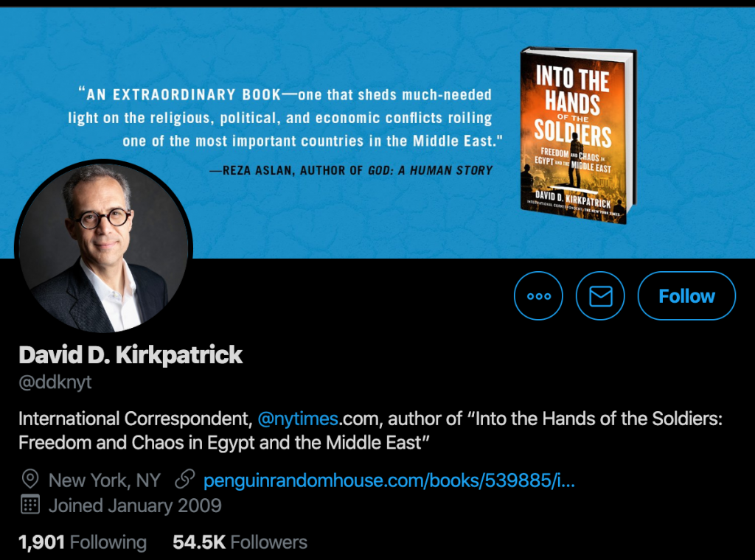Open the three-dot more options menu

coord(538,296)
